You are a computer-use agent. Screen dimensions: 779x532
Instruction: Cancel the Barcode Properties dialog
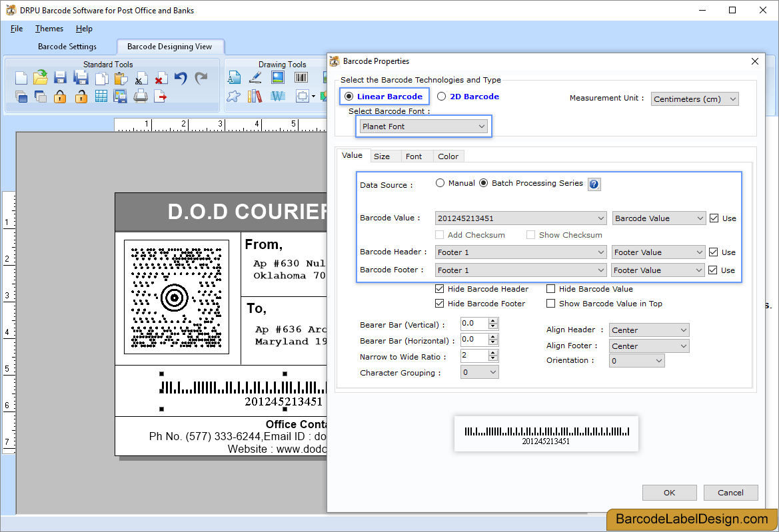(x=730, y=493)
